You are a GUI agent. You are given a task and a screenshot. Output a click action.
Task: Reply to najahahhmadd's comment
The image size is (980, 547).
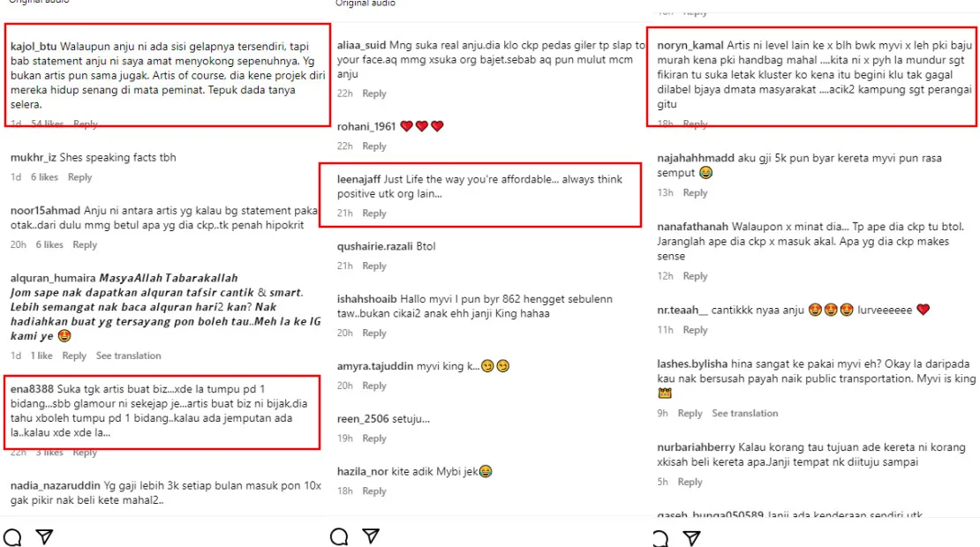(x=695, y=193)
